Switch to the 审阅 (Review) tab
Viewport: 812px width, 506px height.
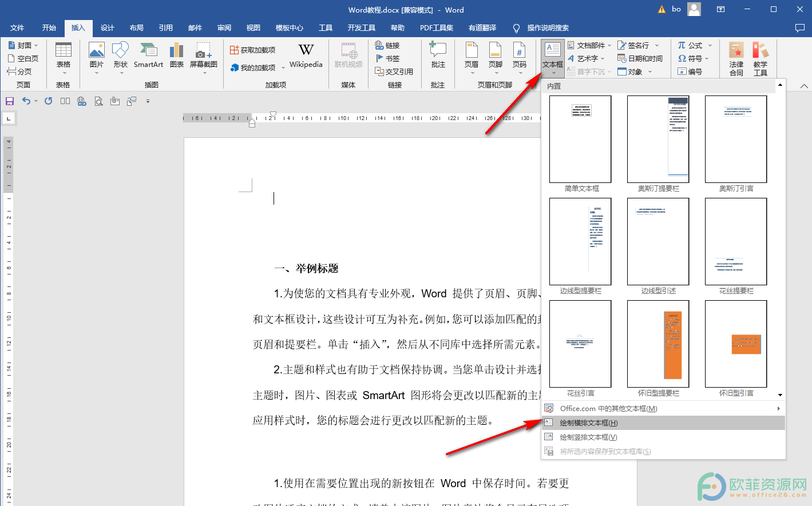[224, 27]
